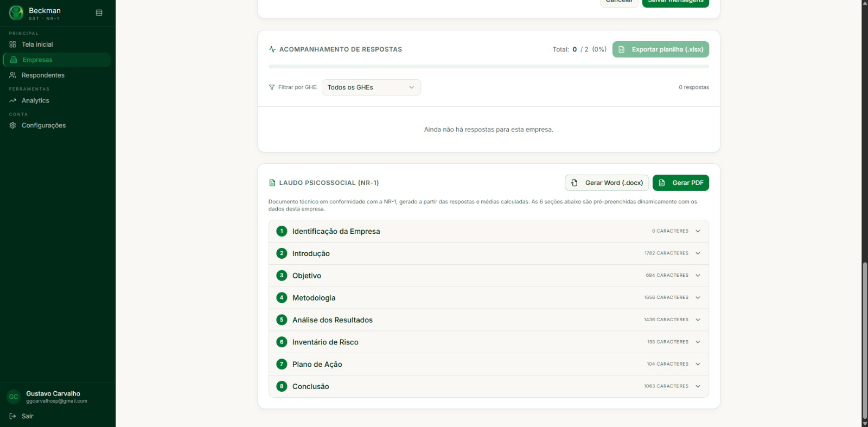Click the Respondentes people icon
Image resolution: width=868 pixels, height=427 pixels.
pos(12,75)
